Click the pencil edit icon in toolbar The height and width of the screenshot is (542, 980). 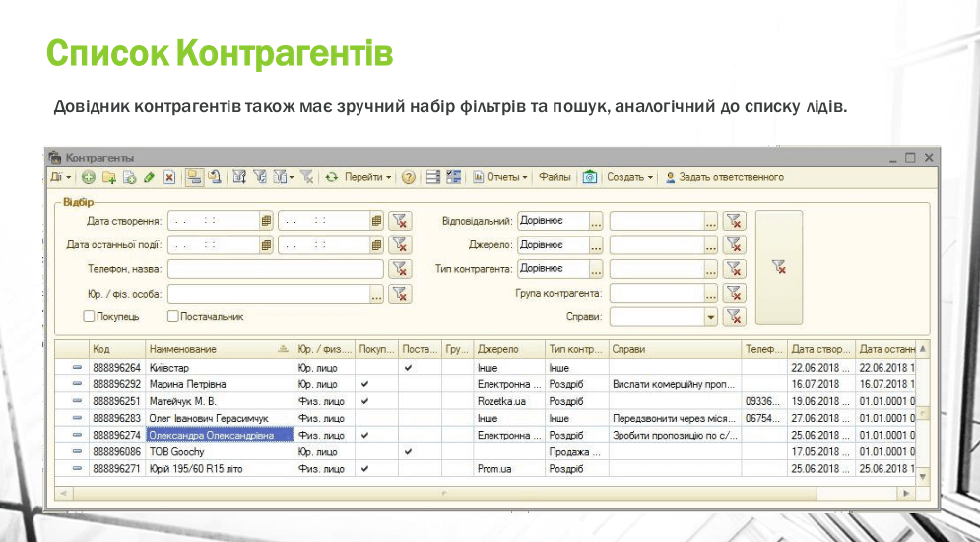(x=149, y=178)
